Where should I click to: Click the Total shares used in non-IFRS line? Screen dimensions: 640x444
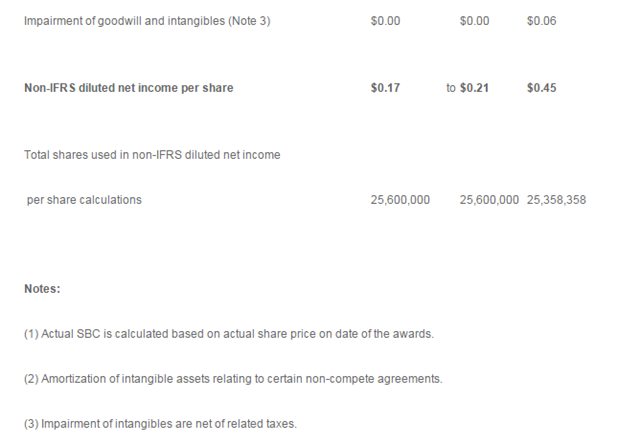(x=152, y=155)
